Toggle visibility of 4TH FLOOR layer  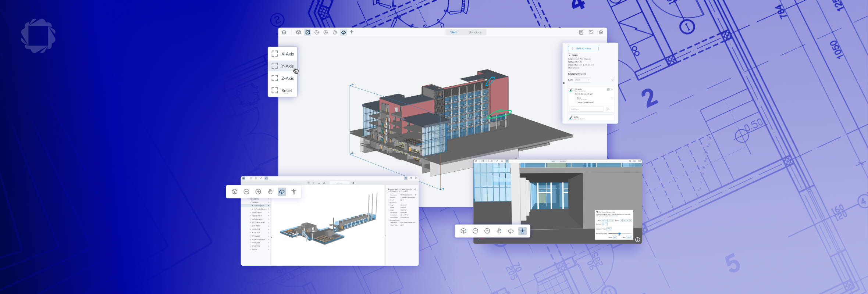(x=268, y=233)
